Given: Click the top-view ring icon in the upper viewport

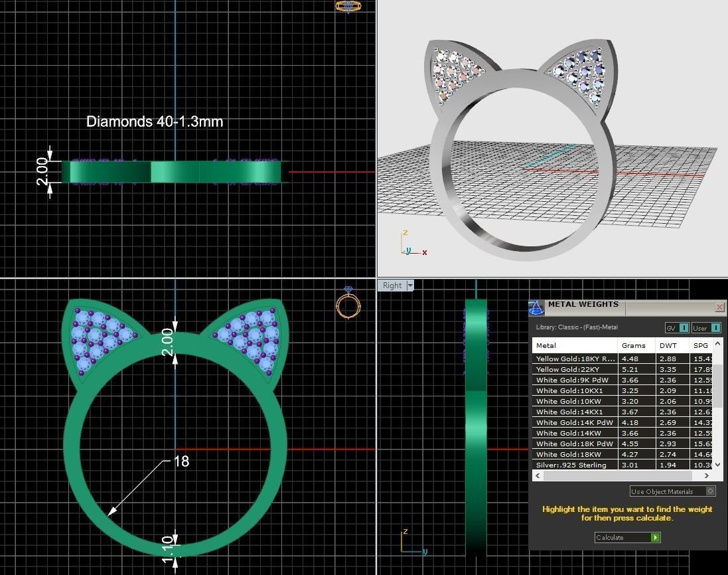Looking at the screenshot, I should (348, 7).
